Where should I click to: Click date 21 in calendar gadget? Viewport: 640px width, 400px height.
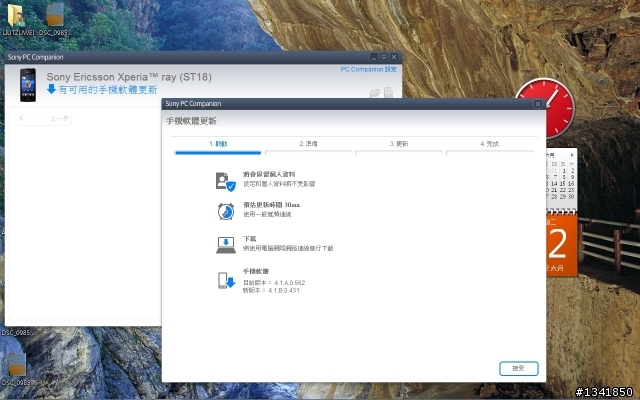tap(554, 190)
